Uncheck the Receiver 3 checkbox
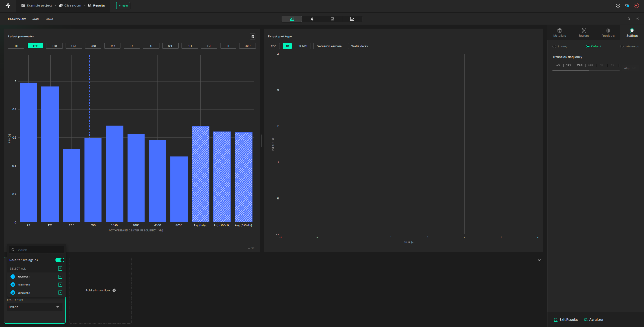 (x=60, y=293)
